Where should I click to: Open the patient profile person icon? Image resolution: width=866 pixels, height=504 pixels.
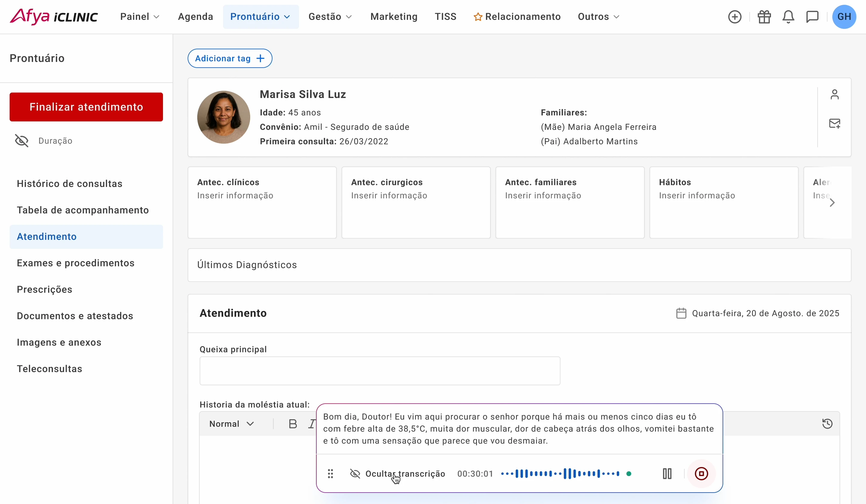pyautogui.click(x=835, y=94)
